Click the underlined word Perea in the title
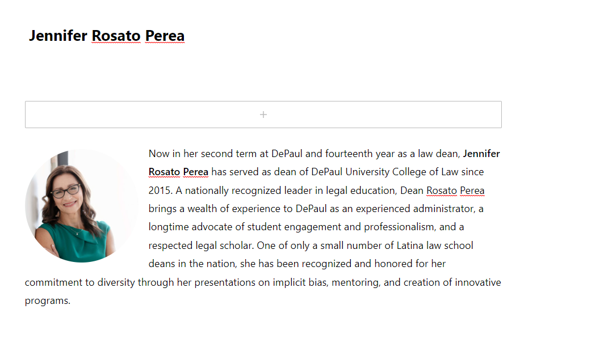The width and height of the screenshot is (608, 364). coord(165,36)
